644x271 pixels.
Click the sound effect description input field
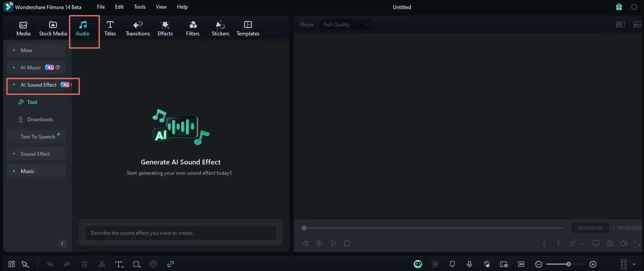point(180,233)
